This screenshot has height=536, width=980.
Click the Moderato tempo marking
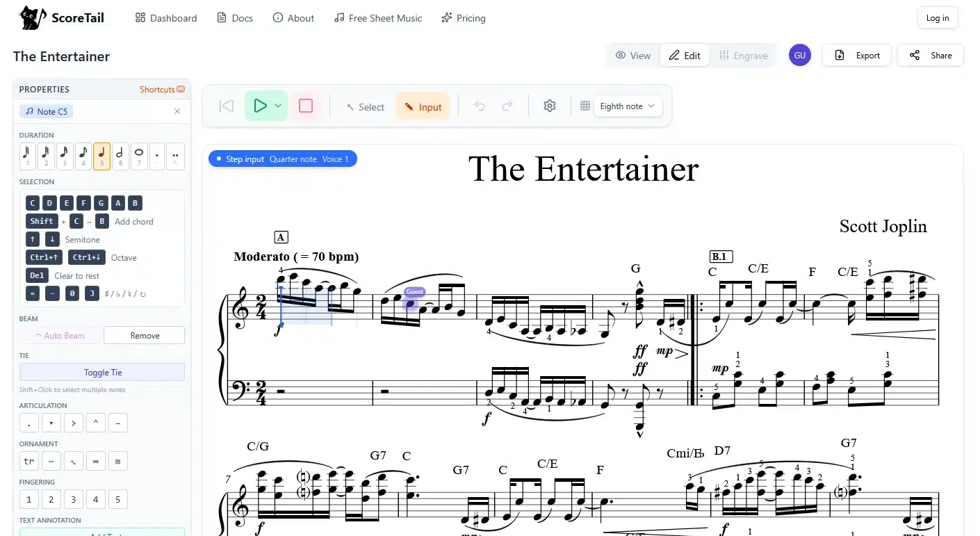[x=296, y=257]
